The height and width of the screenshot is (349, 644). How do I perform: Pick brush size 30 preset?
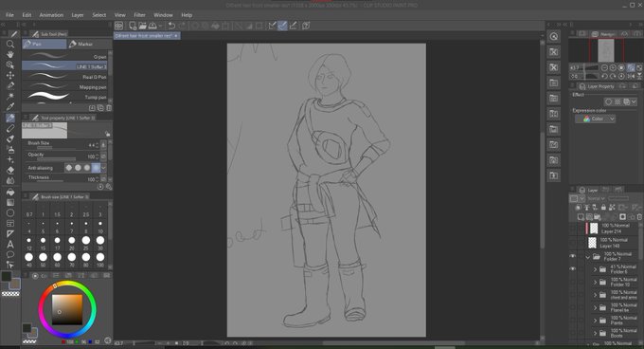(x=100, y=242)
